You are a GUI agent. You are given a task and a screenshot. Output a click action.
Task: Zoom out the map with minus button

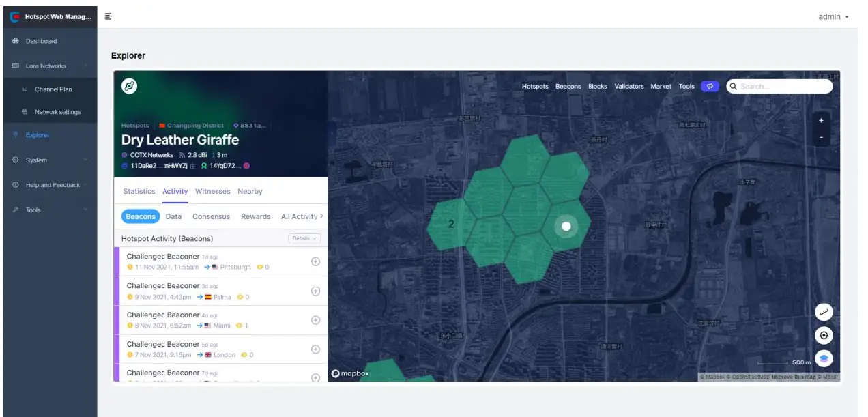(x=821, y=137)
